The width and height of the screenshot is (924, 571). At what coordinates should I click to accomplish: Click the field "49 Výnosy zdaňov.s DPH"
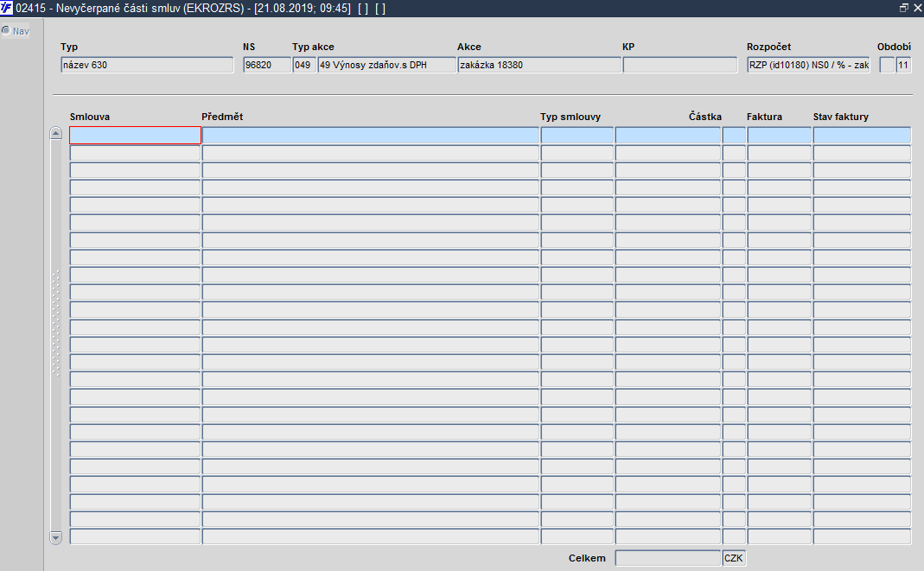click(x=386, y=65)
